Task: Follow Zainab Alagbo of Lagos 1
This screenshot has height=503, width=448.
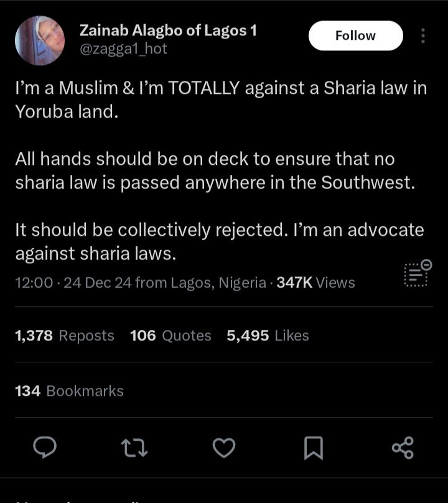Action: 355,35
